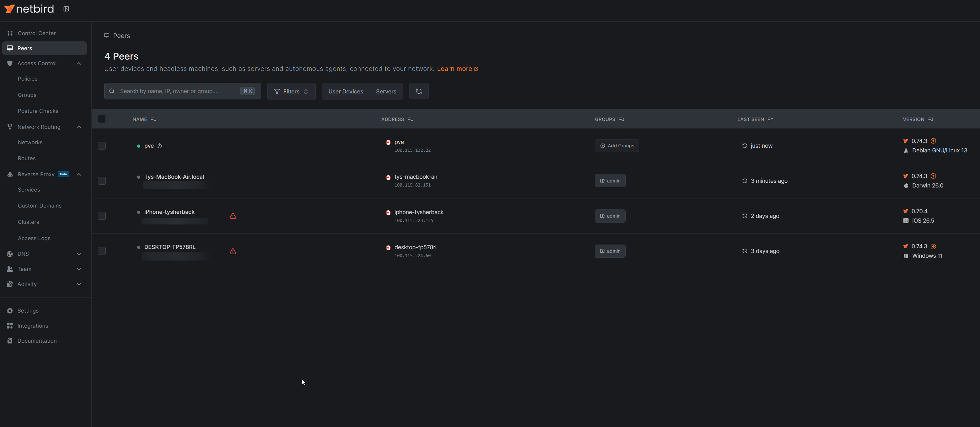Click update arrow icon beside Darwin 26.0 version
The image size is (980, 427).
[x=933, y=176]
